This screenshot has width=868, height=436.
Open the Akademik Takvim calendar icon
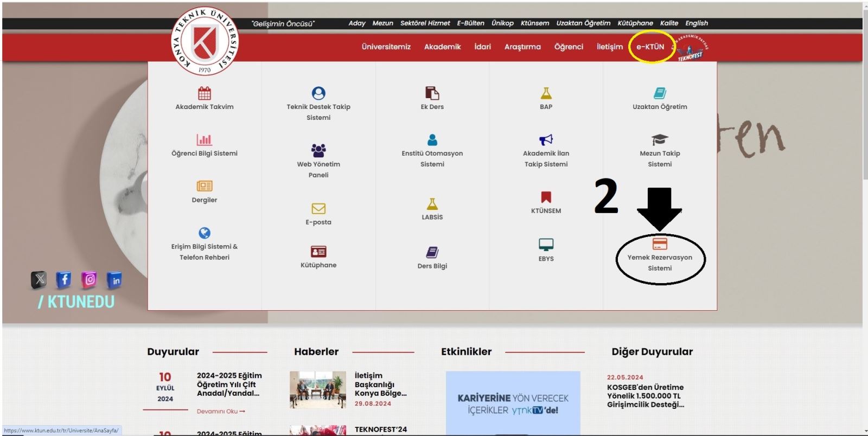[205, 93]
